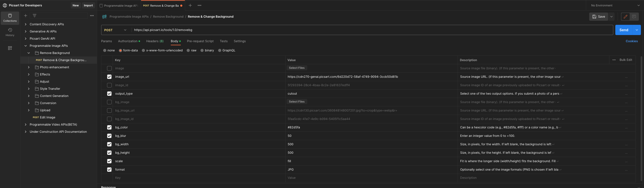This screenshot has width=644, height=188.
Task: Enable the image parameter checkbox
Action: pos(109,68)
